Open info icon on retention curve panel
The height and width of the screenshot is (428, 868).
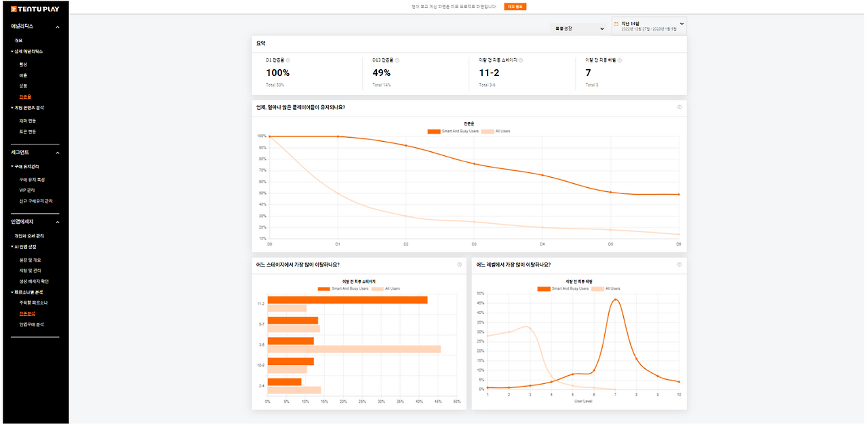679,107
